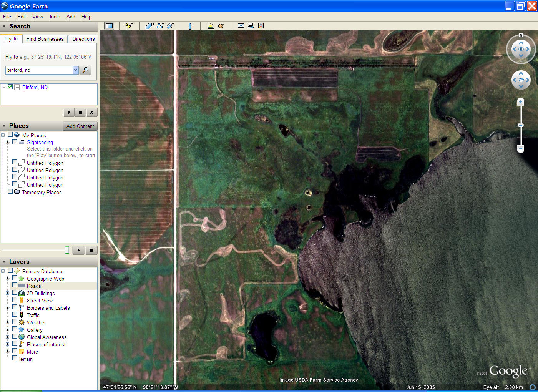
Task: Toggle the sunlight display icon
Action: tap(211, 26)
